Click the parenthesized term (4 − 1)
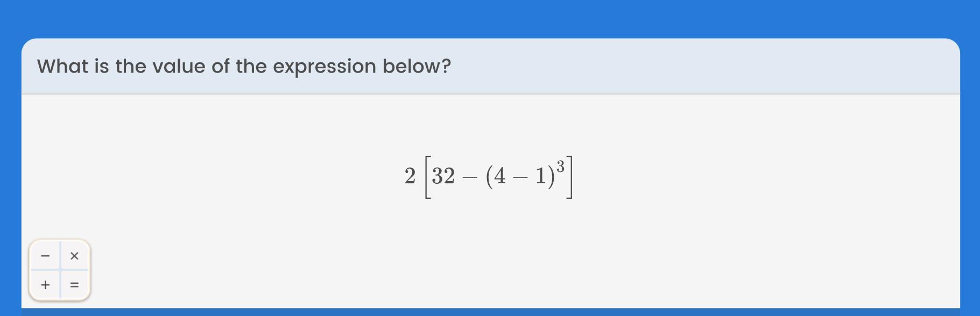The height and width of the screenshot is (316, 980). (520, 176)
